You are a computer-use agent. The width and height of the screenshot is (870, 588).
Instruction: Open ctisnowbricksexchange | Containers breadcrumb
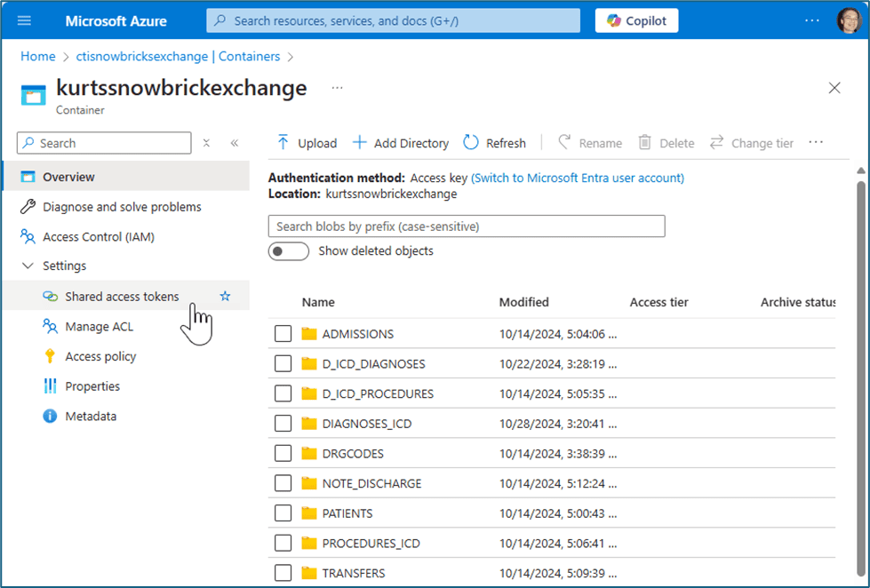(x=178, y=56)
